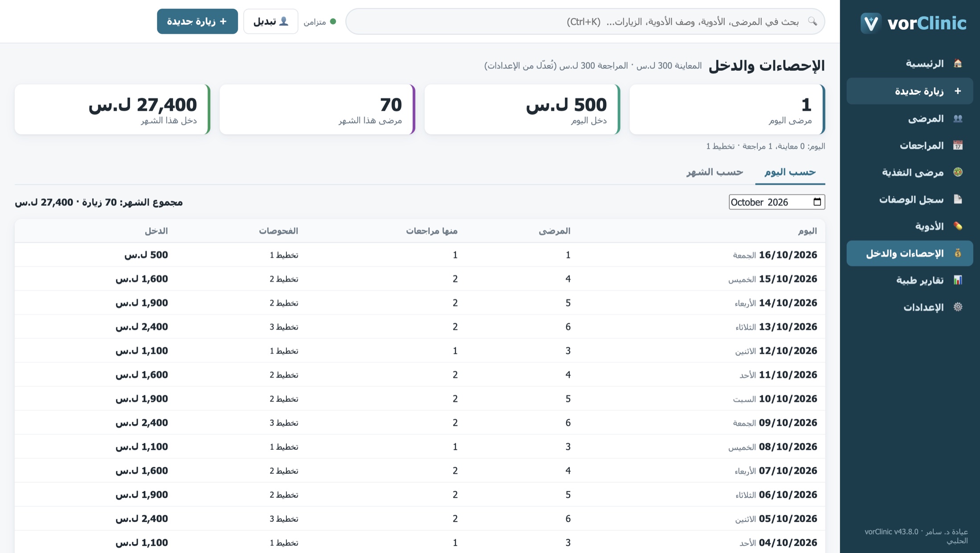The height and width of the screenshot is (553, 980).
Task: Click the 12/10/2026 date cell
Action: click(x=788, y=351)
